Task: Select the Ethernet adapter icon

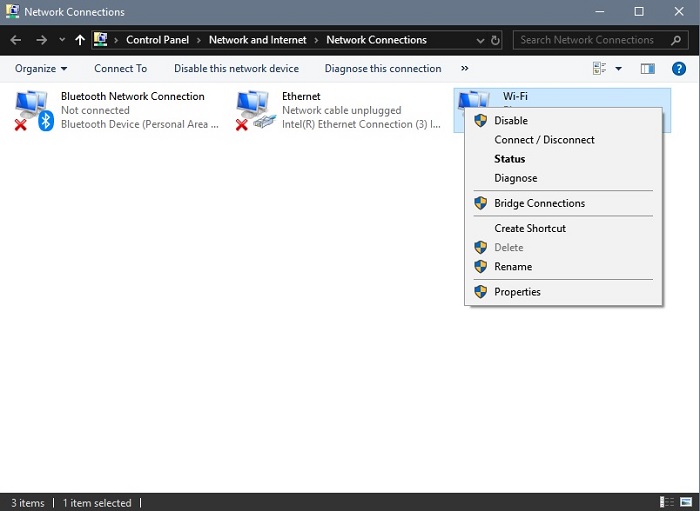Action: (254, 110)
